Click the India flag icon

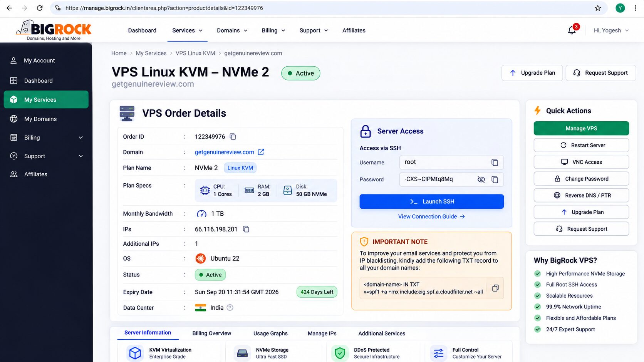pos(200,308)
